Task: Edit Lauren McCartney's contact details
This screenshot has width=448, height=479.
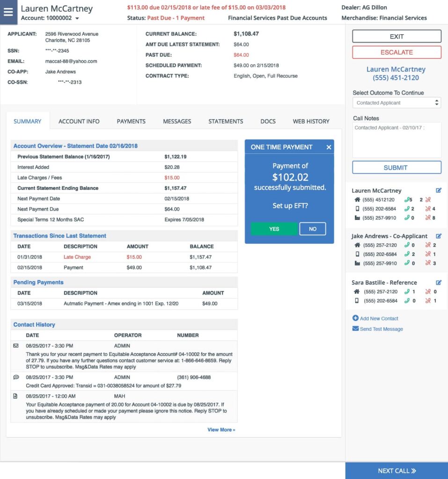Action: (x=439, y=190)
